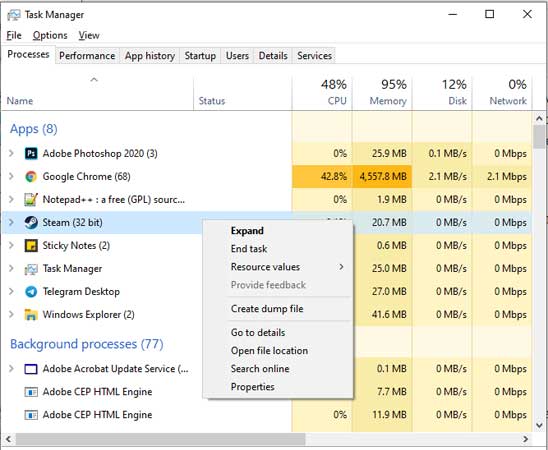Click the Sticky Notes icon
The image size is (548, 450).
[x=31, y=246]
